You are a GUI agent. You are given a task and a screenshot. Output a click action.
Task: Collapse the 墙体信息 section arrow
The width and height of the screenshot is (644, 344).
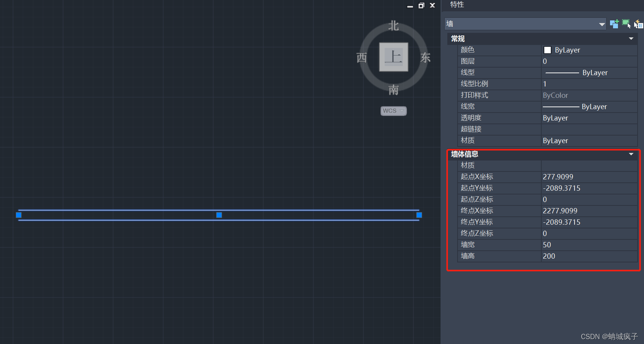tap(631, 154)
